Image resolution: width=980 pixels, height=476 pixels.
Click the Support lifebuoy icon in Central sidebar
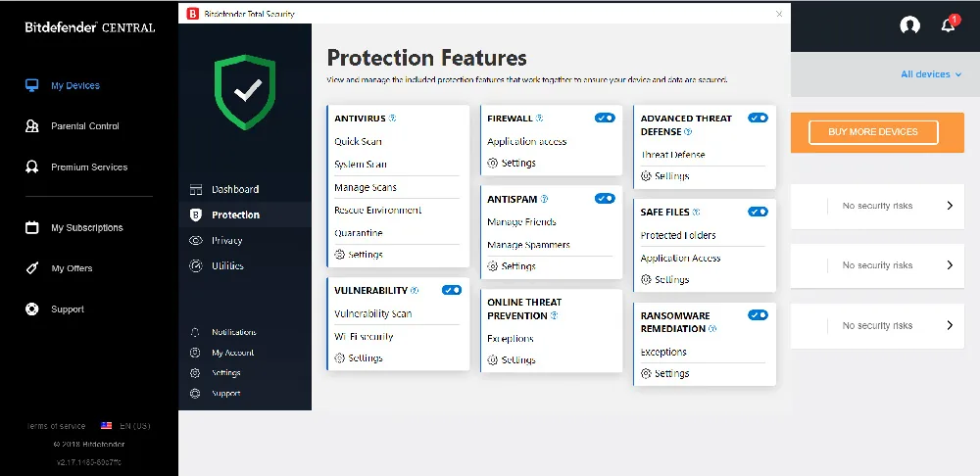point(32,309)
